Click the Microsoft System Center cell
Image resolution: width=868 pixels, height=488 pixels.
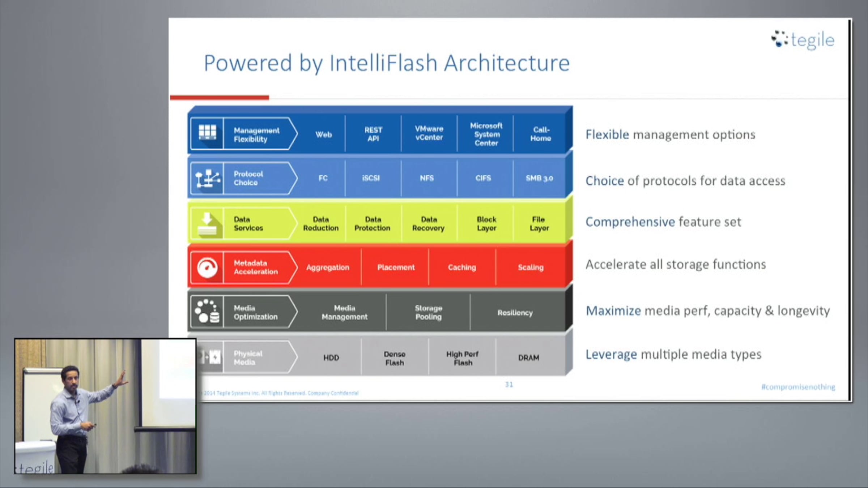tap(486, 134)
